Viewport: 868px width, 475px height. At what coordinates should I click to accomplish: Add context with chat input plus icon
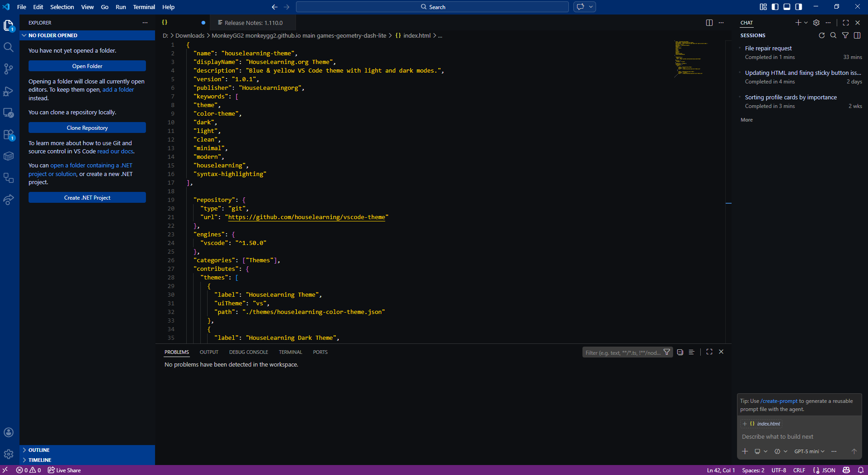(x=745, y=451)
